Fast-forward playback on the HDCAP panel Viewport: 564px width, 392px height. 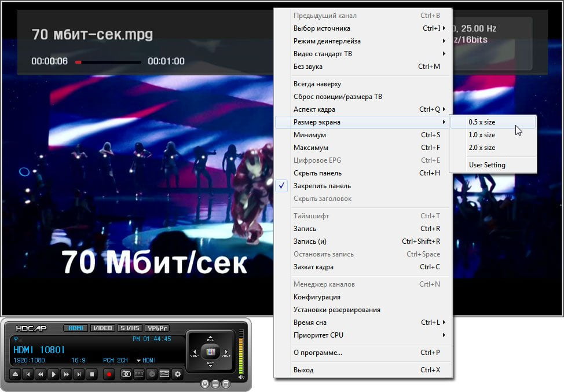pyautogui.click(x=66, y=375)
